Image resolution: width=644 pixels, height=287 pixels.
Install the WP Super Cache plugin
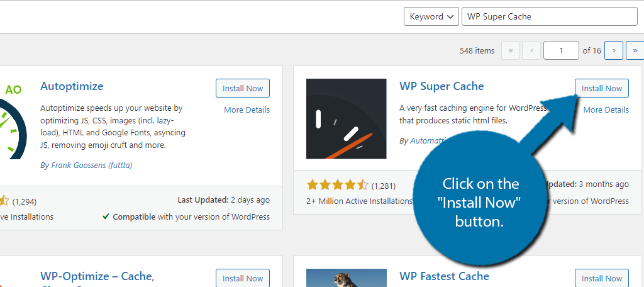[x=602, y=88]
